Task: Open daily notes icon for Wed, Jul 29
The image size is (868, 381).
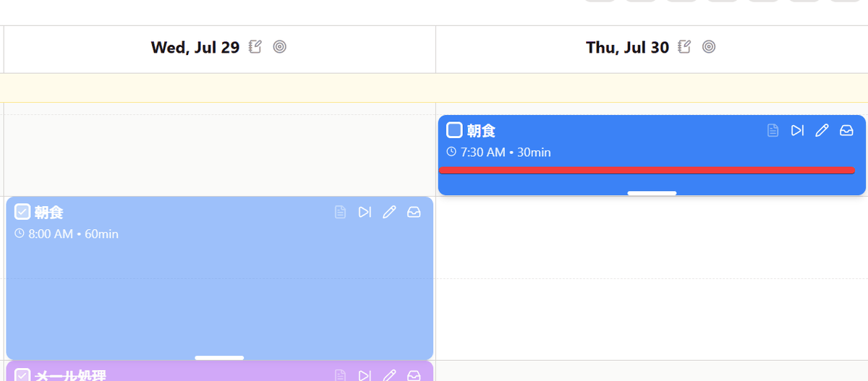Action: coord(255,47)
